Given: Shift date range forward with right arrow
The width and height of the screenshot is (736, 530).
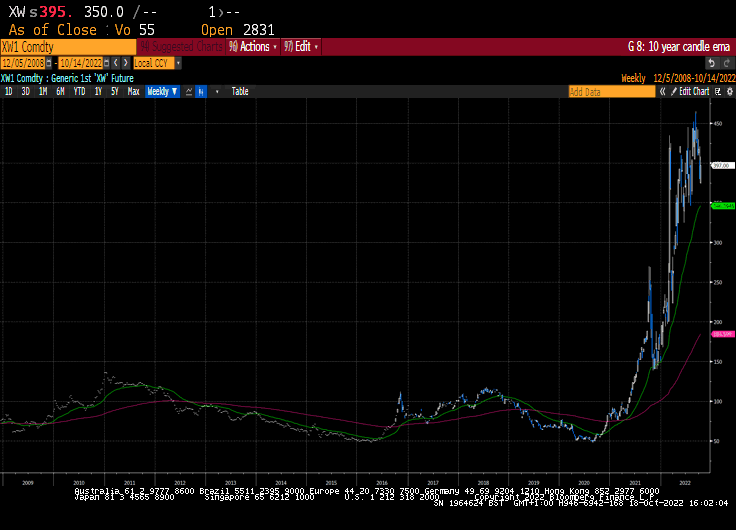Looking at the screenshot, I should pyautogui.click(x=125, y=63).
